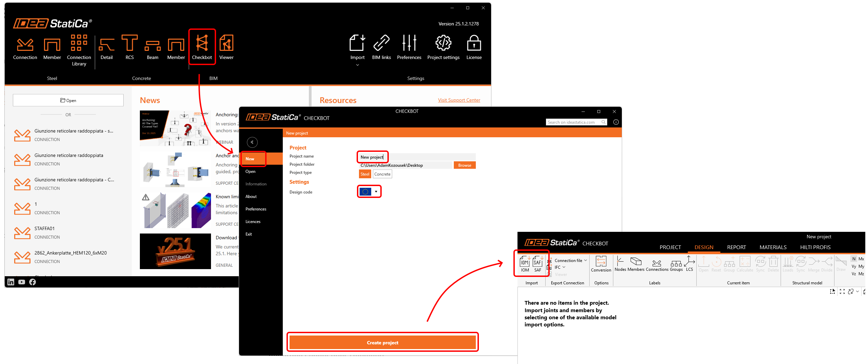Launch Checkbot from the BIM group
The image size is (868, 364).
[202, 47]
